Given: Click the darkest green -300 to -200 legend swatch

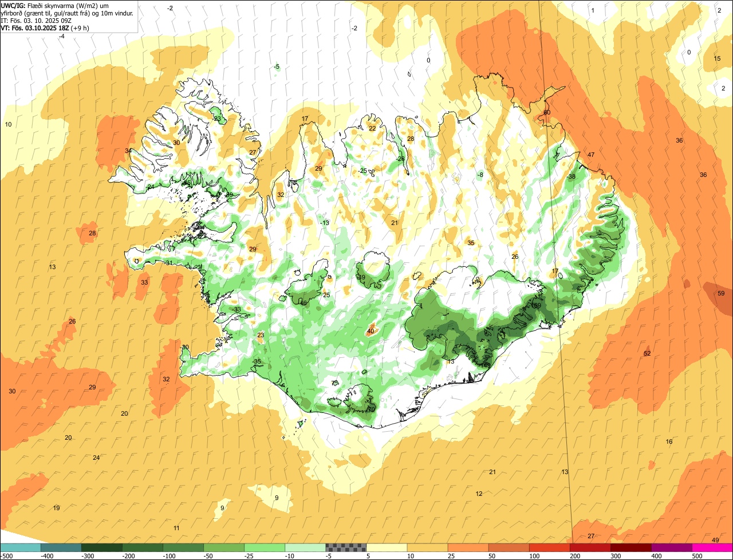Looking at the screenshot, I should point(102,547).
